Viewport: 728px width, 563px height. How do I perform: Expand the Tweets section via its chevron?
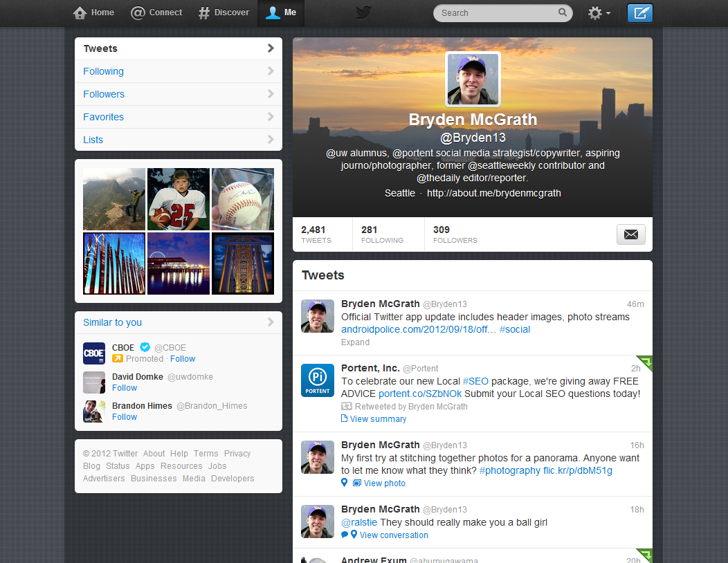[271, 48]
